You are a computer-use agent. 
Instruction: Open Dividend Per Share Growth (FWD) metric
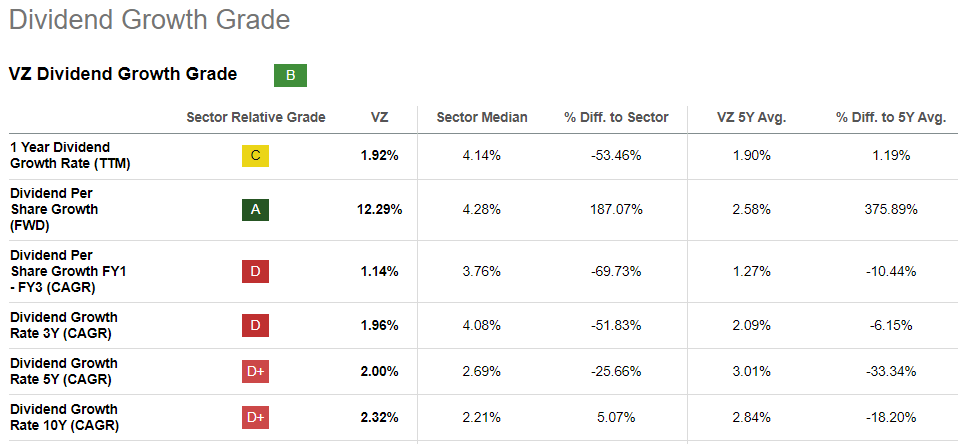[54, 210]
